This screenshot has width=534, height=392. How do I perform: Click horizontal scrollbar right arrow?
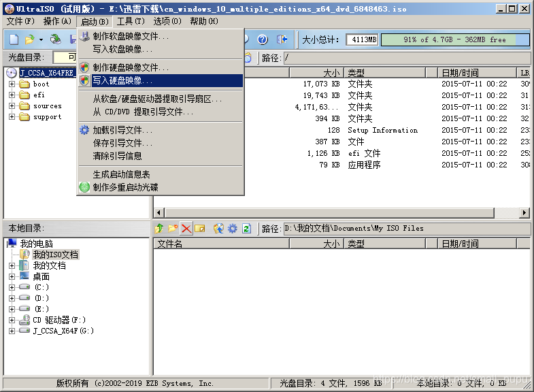click(524, 213)
